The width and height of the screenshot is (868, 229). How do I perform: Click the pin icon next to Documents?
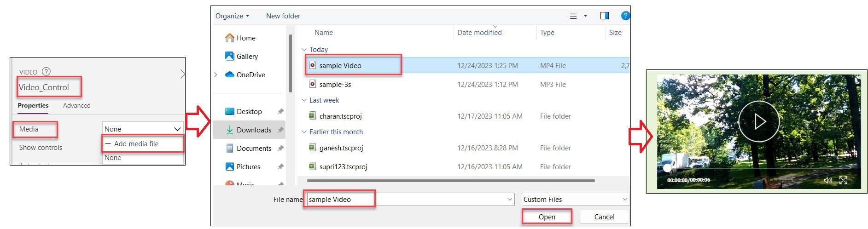point(280,148)
